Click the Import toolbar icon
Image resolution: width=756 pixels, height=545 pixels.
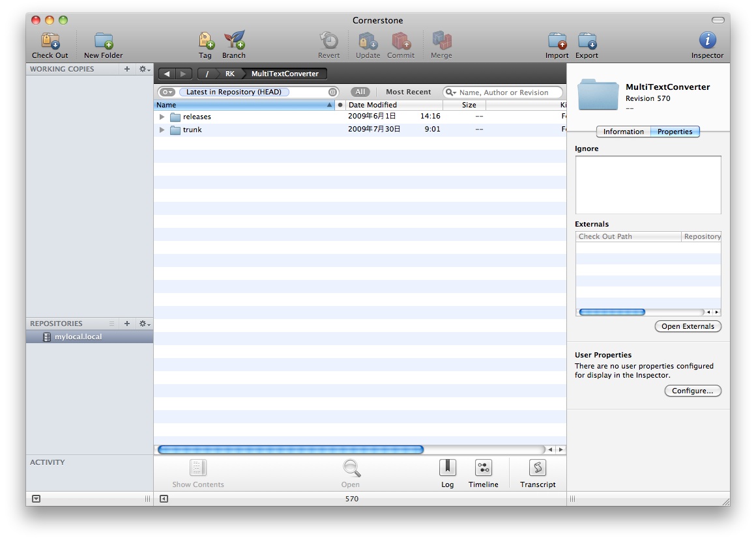click(x=557, y=41)
